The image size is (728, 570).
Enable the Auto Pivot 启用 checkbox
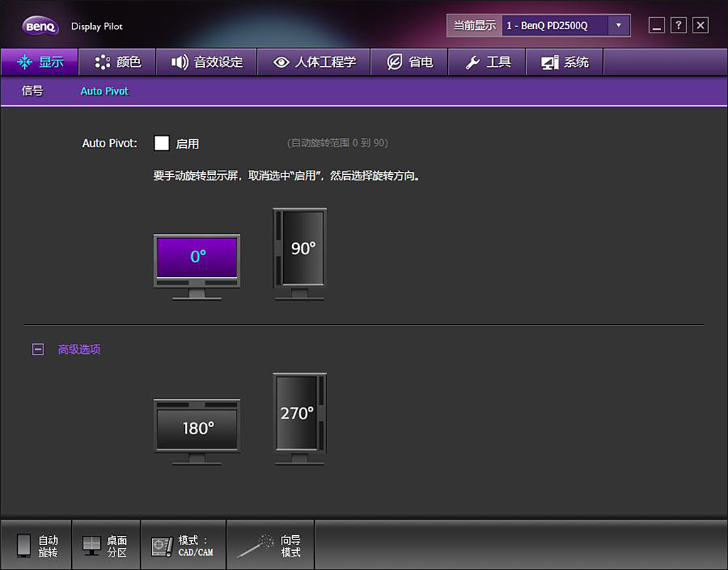coord(161,143)
